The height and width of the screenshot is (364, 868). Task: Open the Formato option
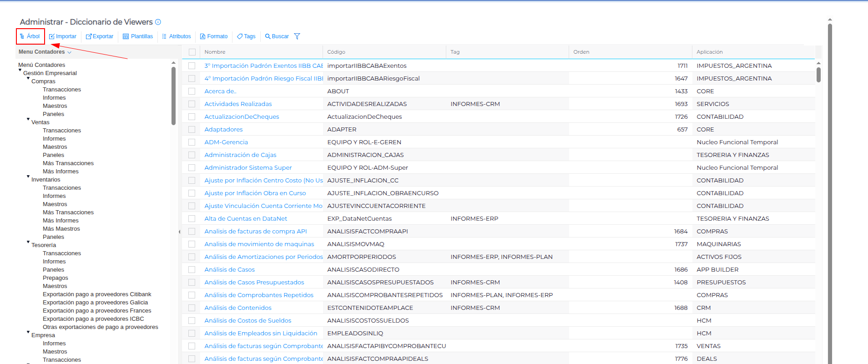coord(214,36)
